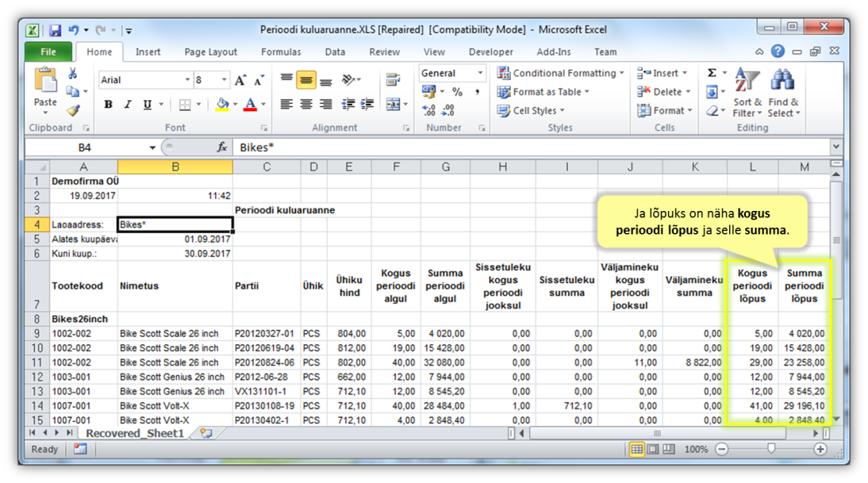Open Conditional Formatting menu
The width and height of the screenshot is (868, 483).
(x=561, y=73)
